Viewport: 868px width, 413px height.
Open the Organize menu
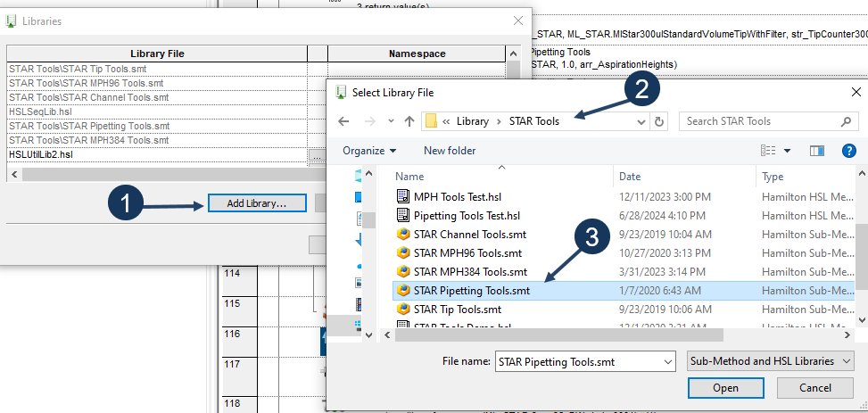[x=369, y=151]
